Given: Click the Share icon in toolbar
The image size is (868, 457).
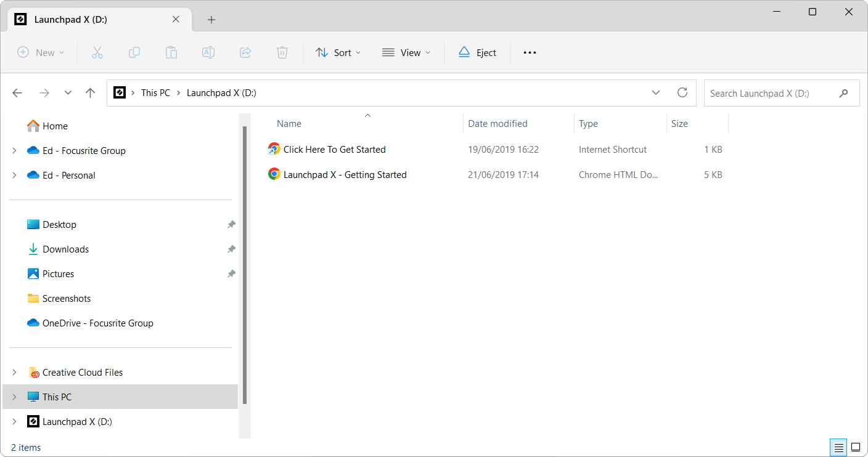Looking at the screenshot, I should [245, 52].
